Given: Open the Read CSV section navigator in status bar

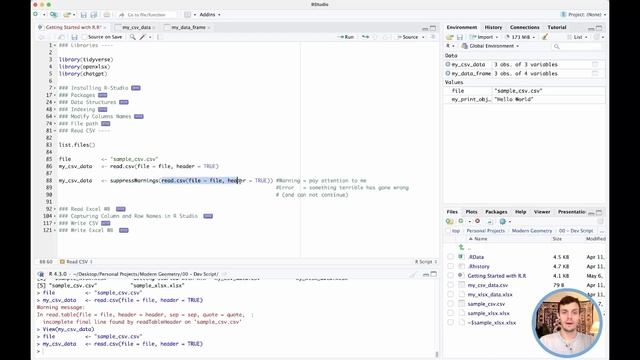Looking at the screenshot, I should click(x=76, y=262).
